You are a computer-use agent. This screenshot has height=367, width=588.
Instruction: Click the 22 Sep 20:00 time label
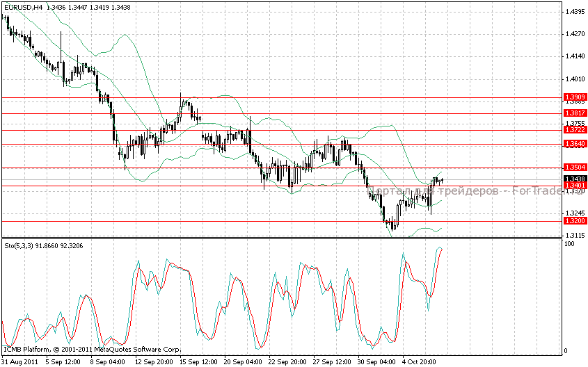[288, 361]
